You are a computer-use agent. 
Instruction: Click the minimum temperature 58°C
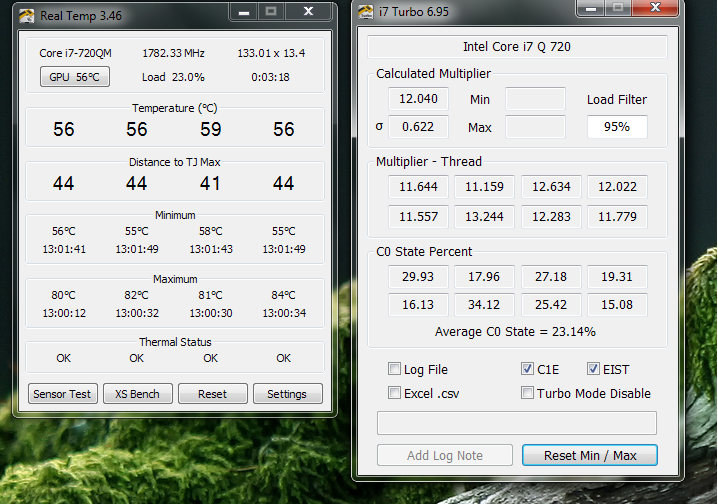pos(211,231)
